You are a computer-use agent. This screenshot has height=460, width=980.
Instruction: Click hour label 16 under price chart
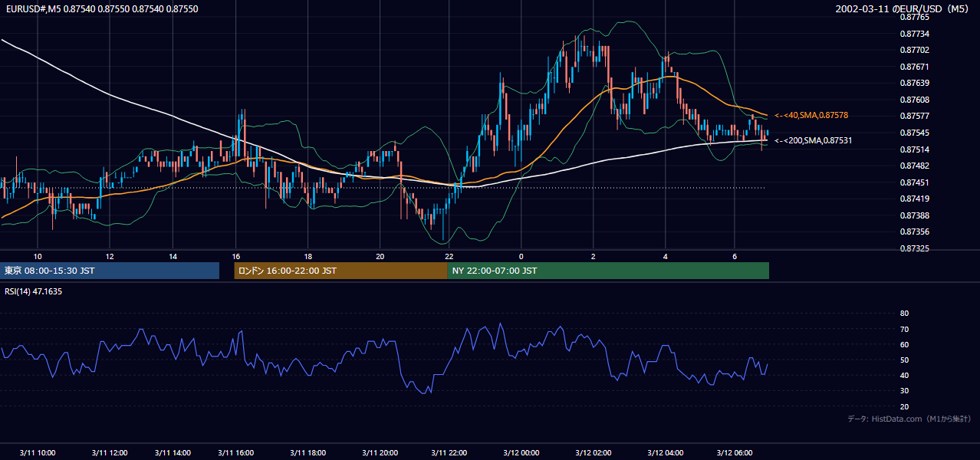(236, 255)
